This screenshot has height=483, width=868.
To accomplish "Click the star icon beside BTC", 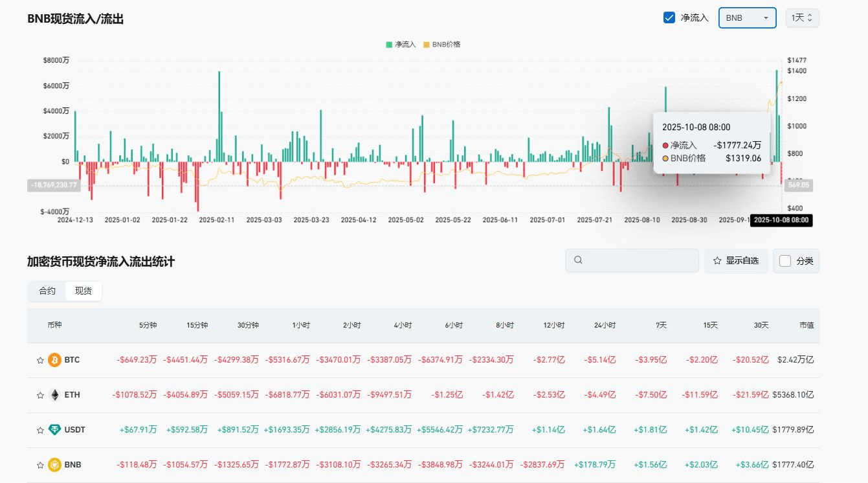I will [40, 360].
